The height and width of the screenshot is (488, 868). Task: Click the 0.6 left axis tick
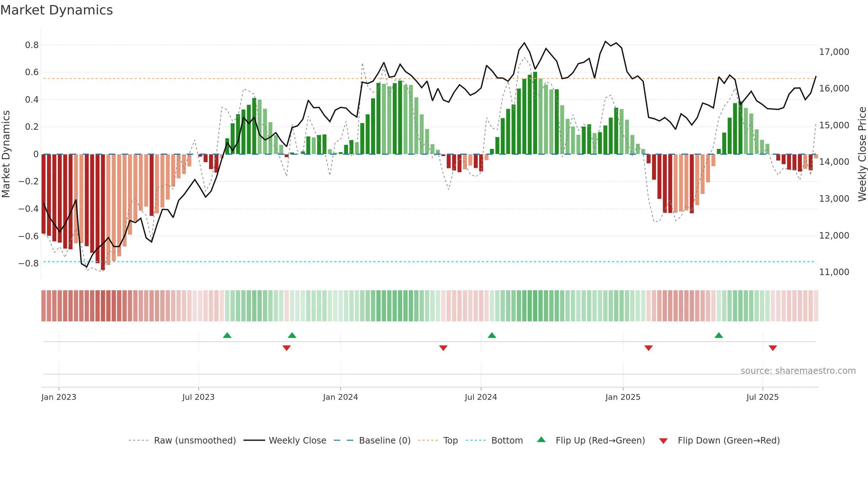tap(32, 72)
